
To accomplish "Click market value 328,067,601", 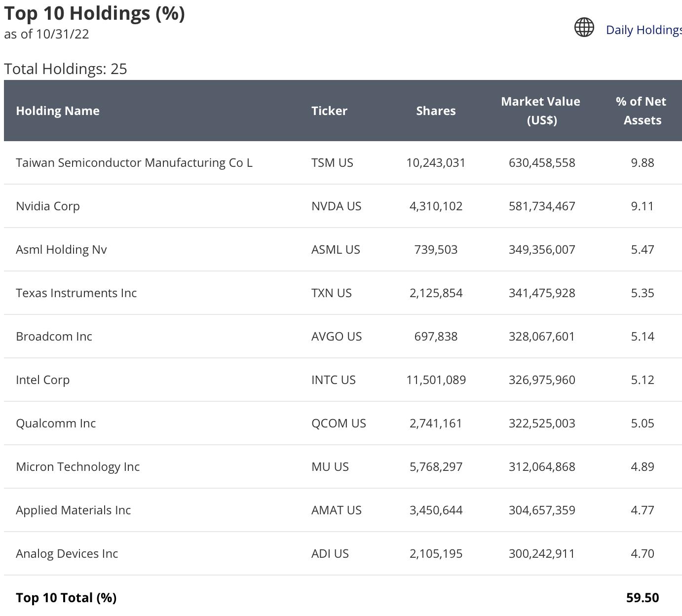I will pyautogui.click(x=542, y=337).
